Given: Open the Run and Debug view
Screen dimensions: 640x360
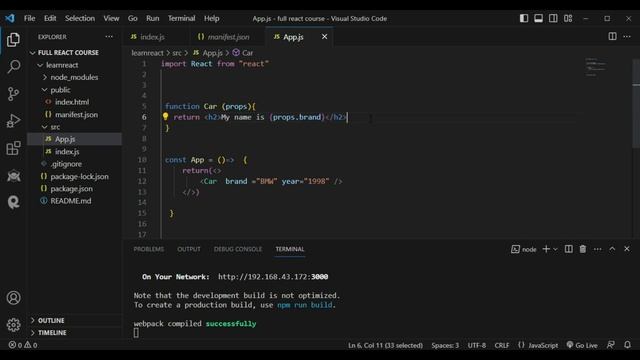Looking at the screenshot, I should click(13, 121).
